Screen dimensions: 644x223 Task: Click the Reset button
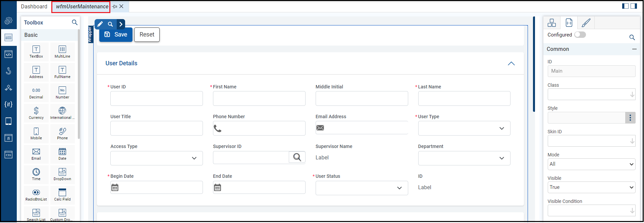147,34
